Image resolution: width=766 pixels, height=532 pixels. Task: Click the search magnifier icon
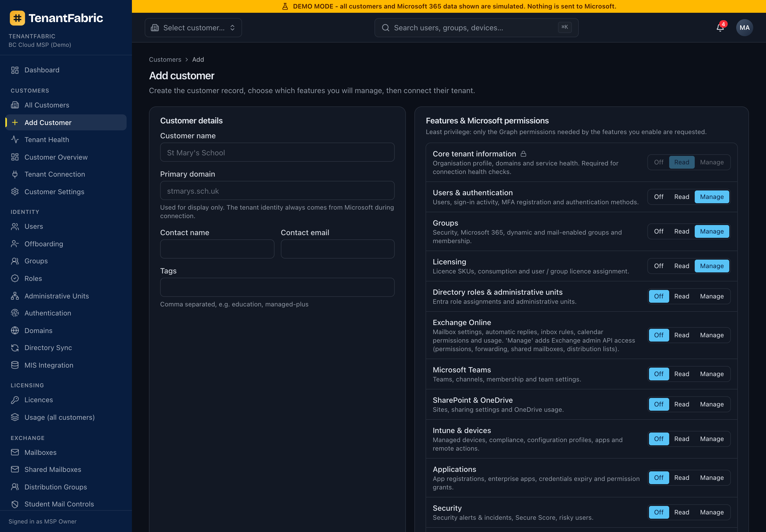coord(386,28)
